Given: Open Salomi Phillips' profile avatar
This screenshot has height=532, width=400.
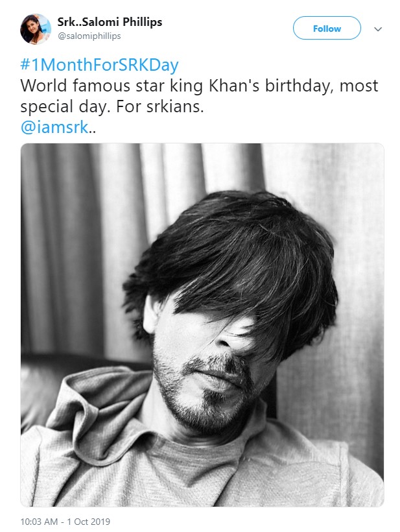Looking at the screenshot, I should click(x=36, y=29).
